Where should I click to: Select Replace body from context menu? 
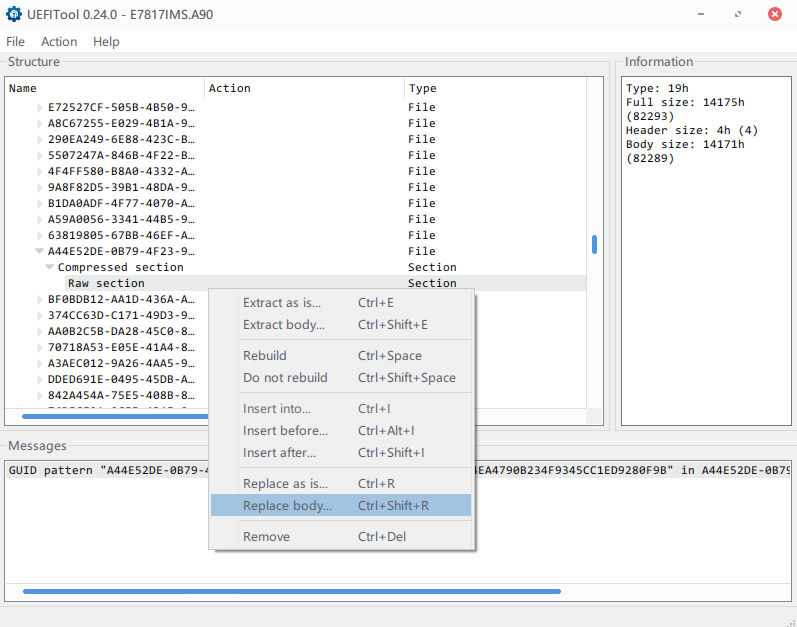[287, 506]
